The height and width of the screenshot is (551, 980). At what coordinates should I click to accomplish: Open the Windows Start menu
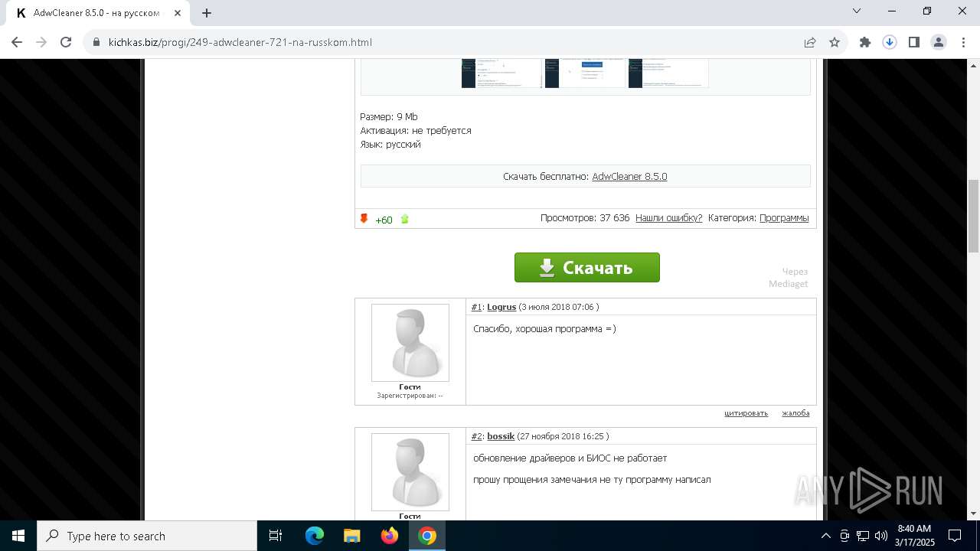pos(18,536)
